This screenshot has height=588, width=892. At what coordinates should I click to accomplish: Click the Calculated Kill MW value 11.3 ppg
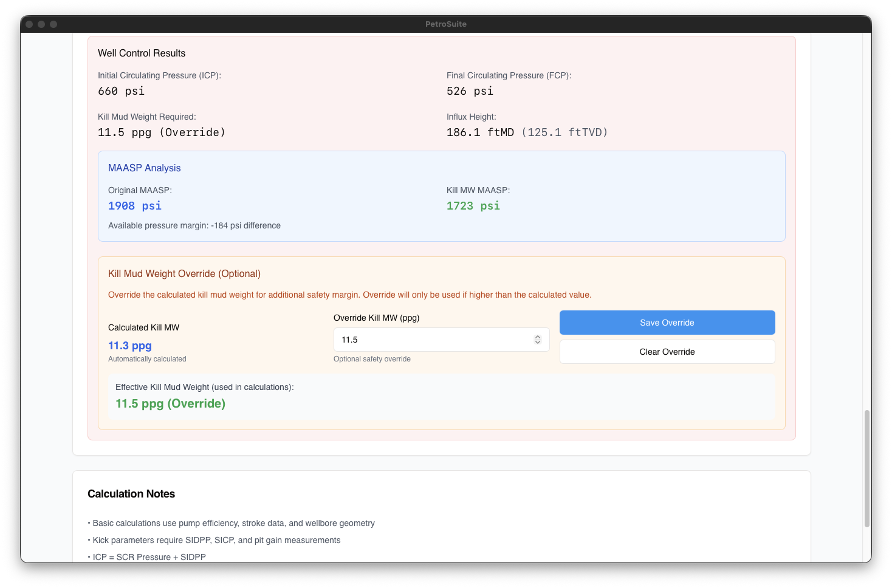tap(129, 346)
